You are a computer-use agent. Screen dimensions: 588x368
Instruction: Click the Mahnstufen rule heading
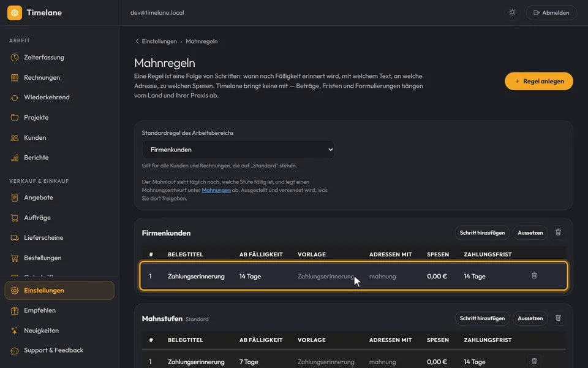pos(162,319)
